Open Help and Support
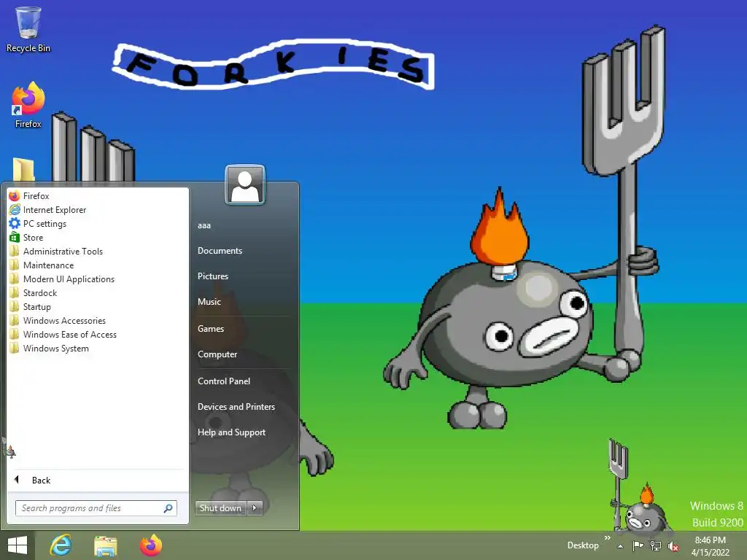Viewport: 747px width, 560px height. [x=231, y=432]
